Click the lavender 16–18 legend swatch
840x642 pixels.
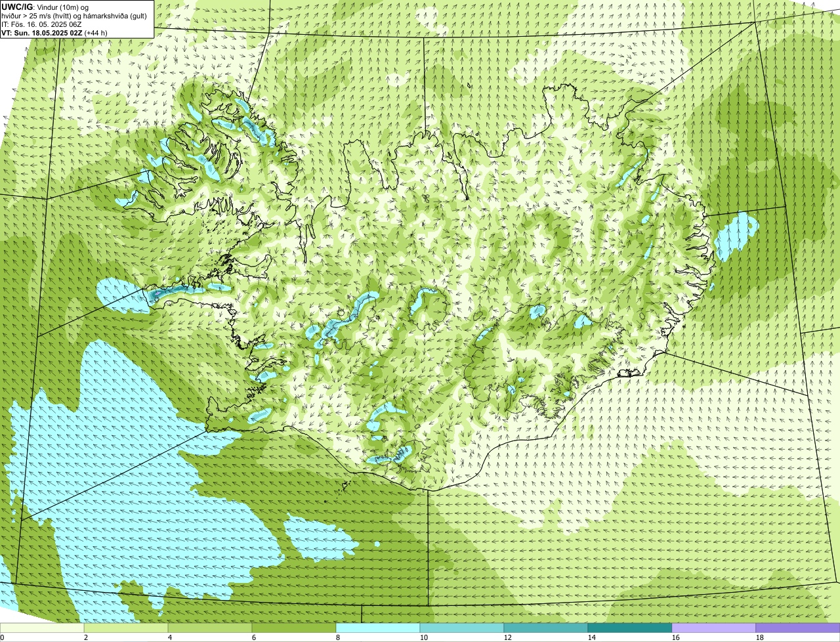[714, 628]
